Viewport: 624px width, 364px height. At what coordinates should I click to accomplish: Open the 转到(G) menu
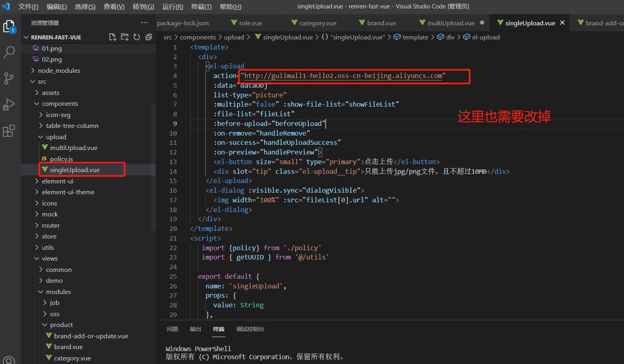(x=143, y=6)
